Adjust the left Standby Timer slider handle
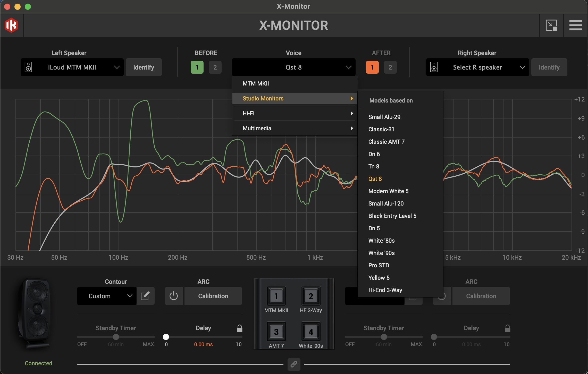The width and height of the screenshot is (588, 374). click(x=116, y=337)
